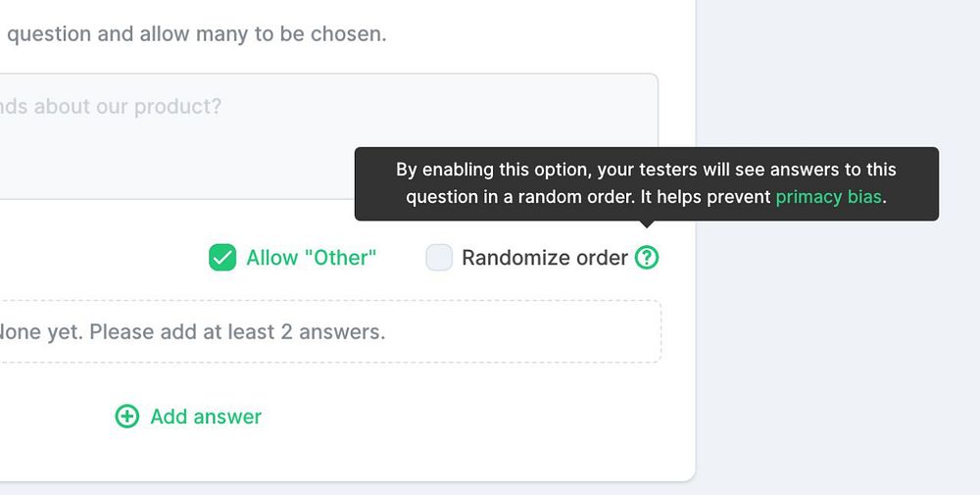Click empty space right of Add answer
The width and height of the screenshot is (980, 495).
click(x=470, y=417)
